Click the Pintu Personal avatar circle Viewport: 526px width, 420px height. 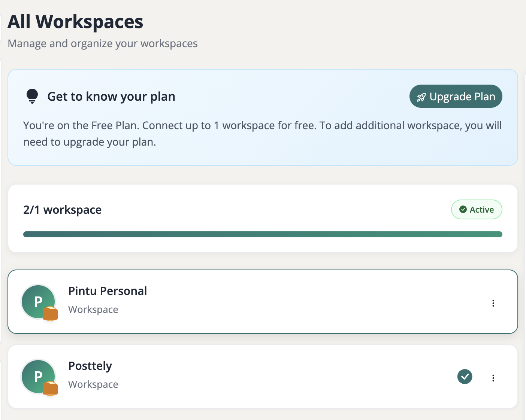click(37, 301)
